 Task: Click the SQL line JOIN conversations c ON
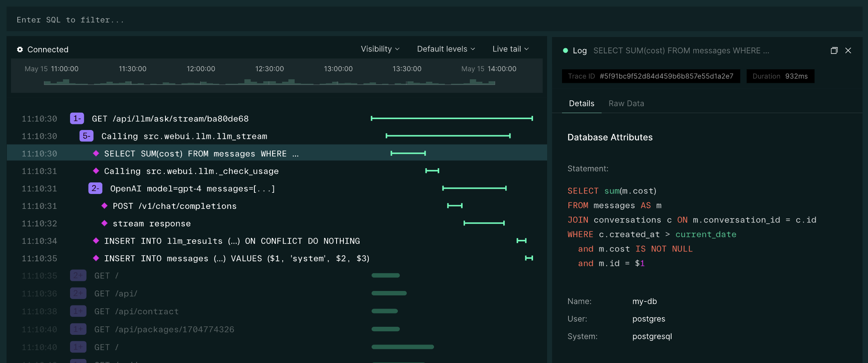pyautogui.click(x=692, y=220)
